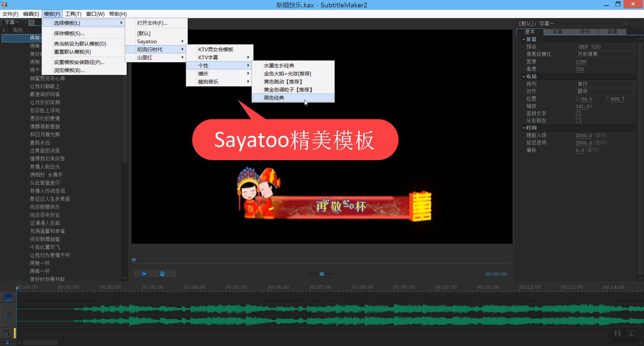
Task: Click the play button under the preview
Action: point(144,274)
